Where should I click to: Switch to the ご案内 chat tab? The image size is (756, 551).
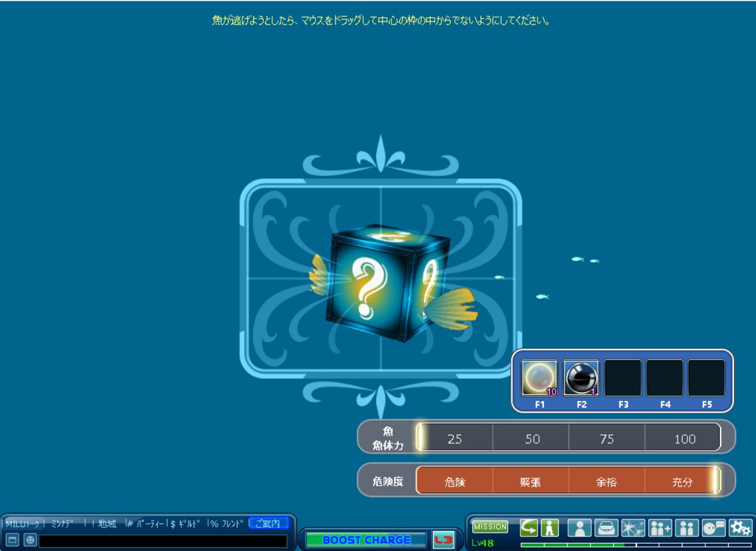tap(268, 524)
